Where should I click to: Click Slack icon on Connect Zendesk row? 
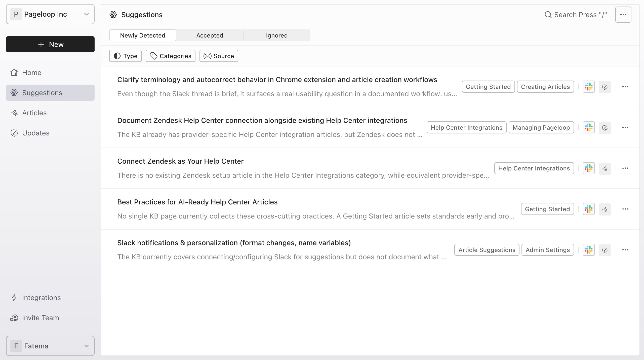pyautogui.click(x=589, y=168)
